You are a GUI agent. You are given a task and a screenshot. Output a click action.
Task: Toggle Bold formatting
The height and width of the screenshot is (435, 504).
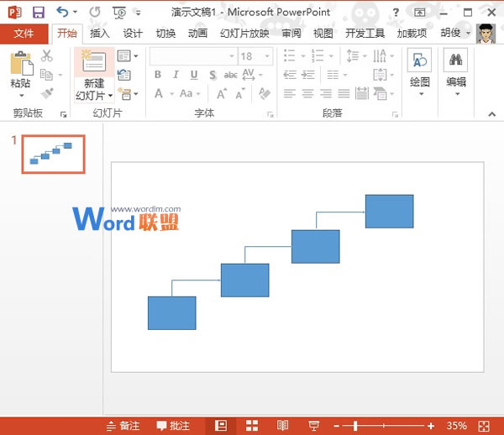[158, 75]
